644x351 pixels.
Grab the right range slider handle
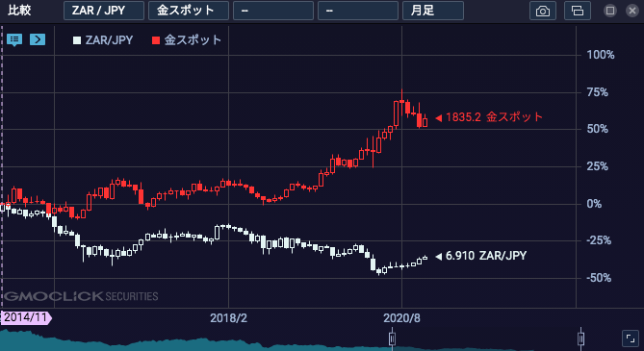click(580, 338)
